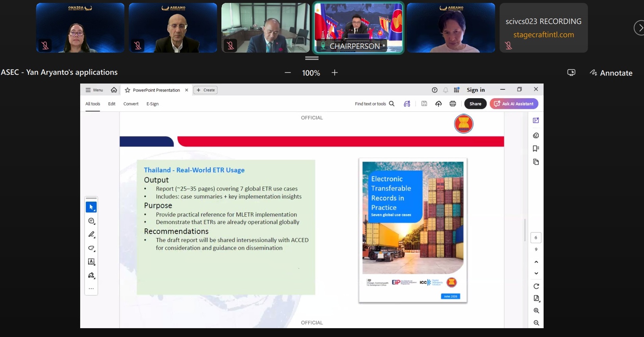The image size is (644, 337).
Task: Click the Save file icon
Action: (x=424, y=104)
